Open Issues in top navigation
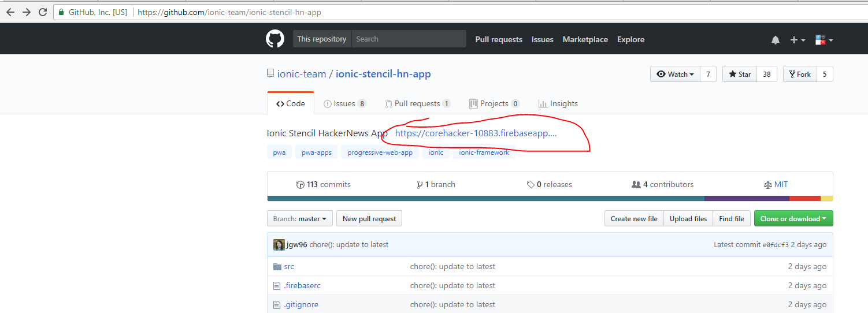This screenshot has height=313, width=868. point(542,39)
